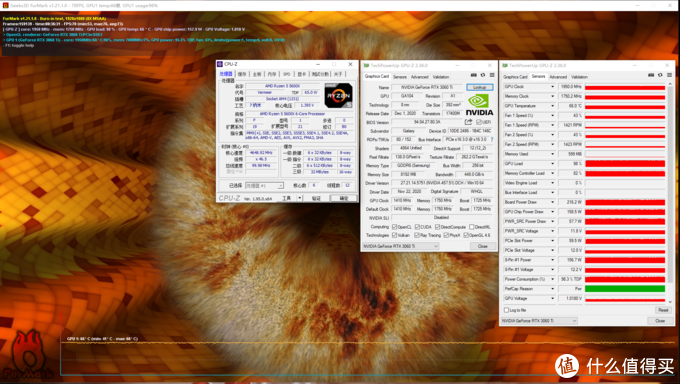Open the PerfCap Reason sensor dropdown

click(552, 289)
